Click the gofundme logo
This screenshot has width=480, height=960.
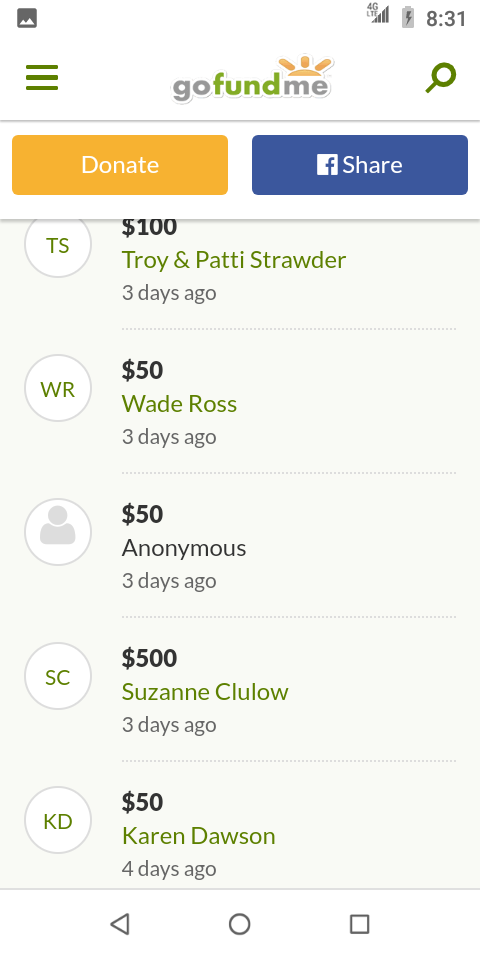pos(252,80)
